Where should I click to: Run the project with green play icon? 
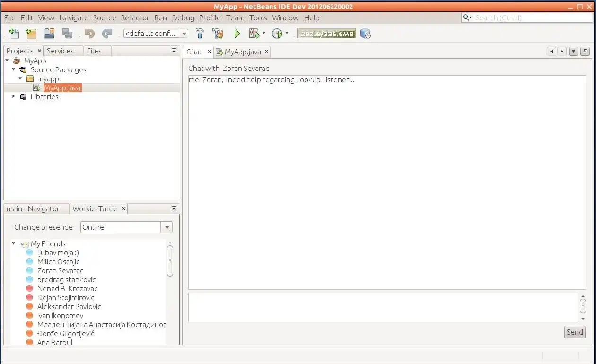[237, 34]
